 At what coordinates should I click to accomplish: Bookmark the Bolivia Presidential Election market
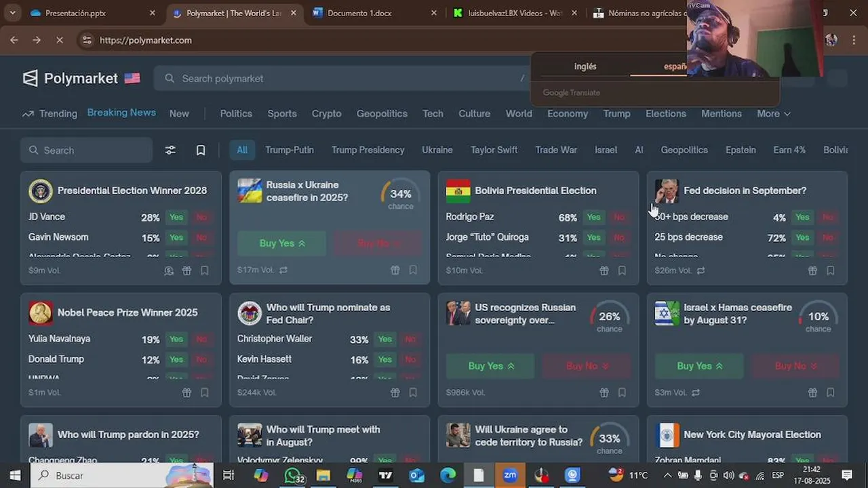pyautogui.click(x=622, y=270)
